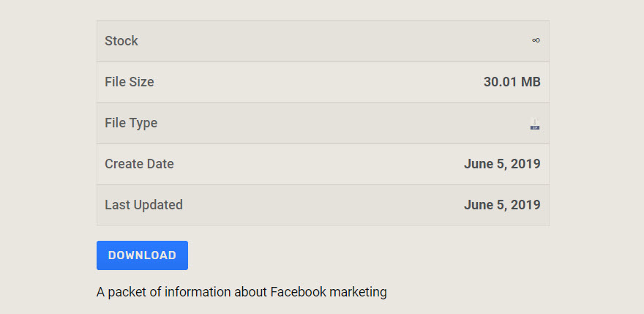
Task: Click the File Type label
Action: pos(131,123)
